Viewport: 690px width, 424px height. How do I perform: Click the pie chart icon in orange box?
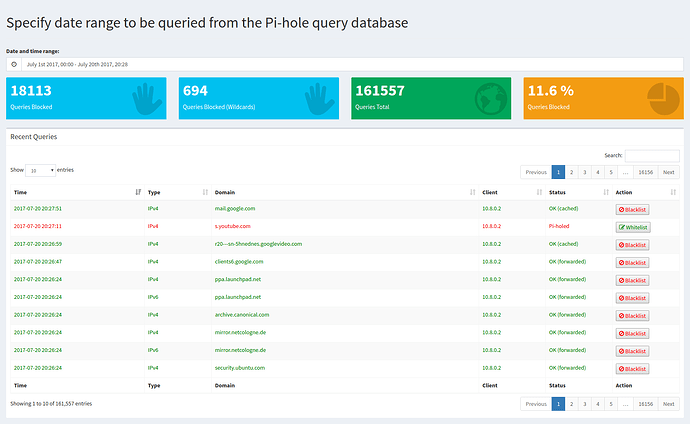coord(661,98)
